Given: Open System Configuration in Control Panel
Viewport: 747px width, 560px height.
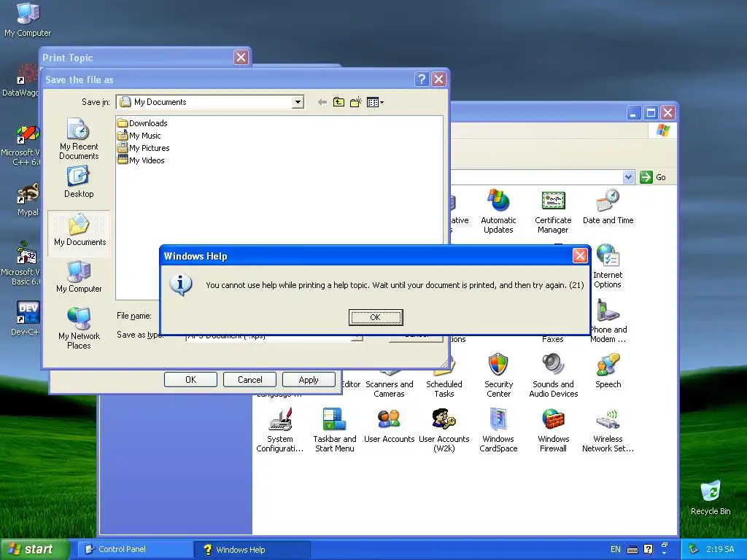Looking at the screenshot, I should tap(279, 430).
